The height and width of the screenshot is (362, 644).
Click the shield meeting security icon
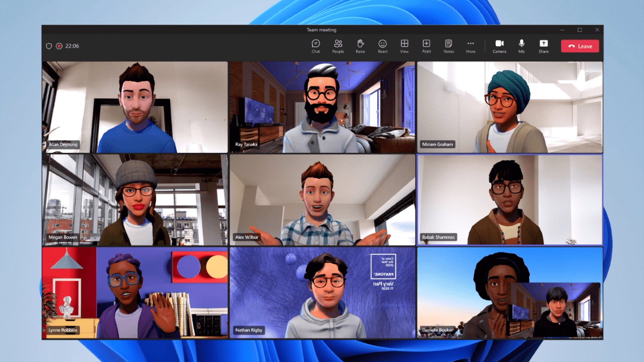point(49,46)
